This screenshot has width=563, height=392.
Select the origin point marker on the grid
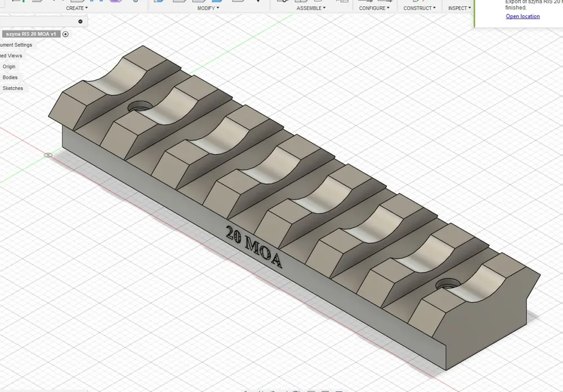tap(48, 155)
